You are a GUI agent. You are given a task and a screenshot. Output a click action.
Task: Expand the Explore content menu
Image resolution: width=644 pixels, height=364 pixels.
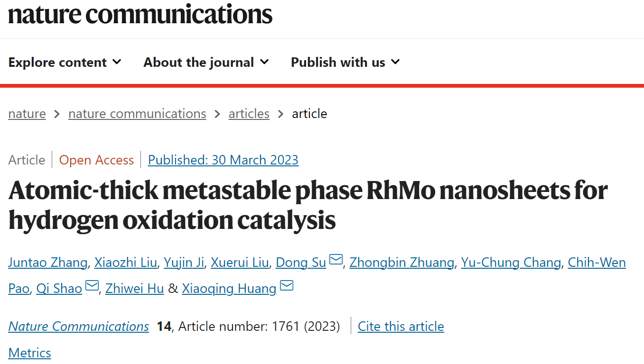tap(65, 62)
